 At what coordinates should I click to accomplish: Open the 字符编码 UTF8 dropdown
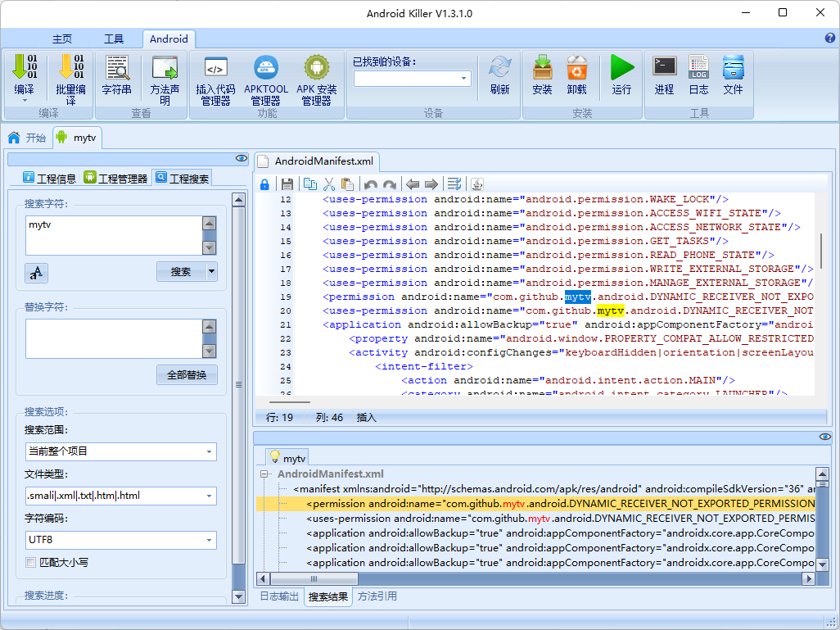(x=209, y=540)
